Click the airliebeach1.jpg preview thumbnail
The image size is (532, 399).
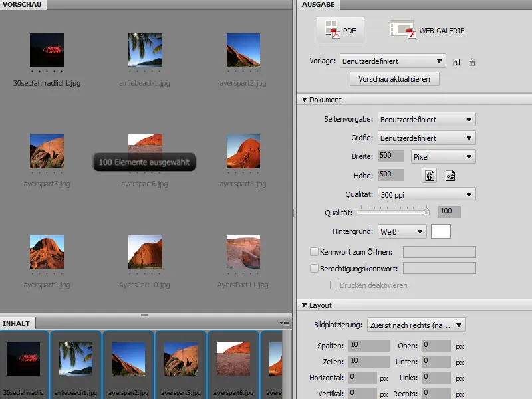145,51
